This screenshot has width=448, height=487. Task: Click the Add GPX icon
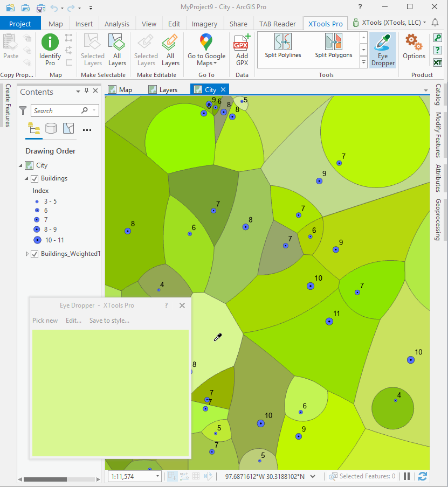tap(242, 44)
